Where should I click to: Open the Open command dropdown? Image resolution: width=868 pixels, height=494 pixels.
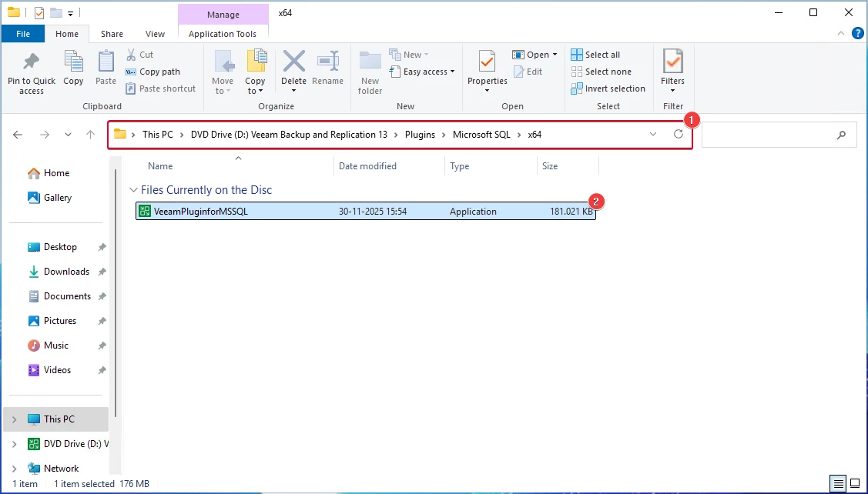point(535,55)
